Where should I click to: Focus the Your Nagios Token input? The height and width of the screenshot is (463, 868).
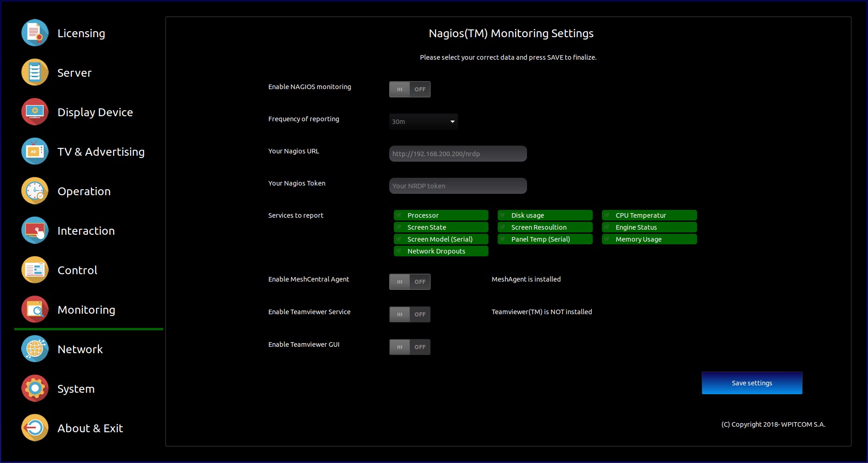458,186
